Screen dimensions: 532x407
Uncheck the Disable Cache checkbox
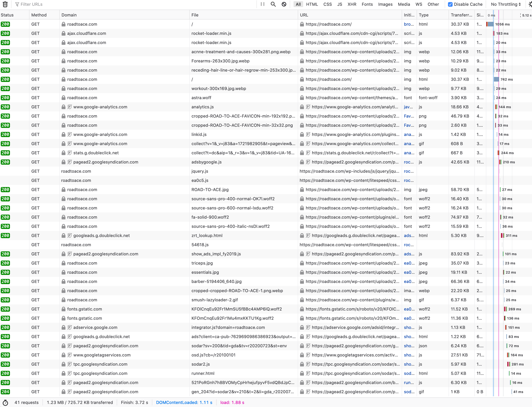[x=450, y=4]
